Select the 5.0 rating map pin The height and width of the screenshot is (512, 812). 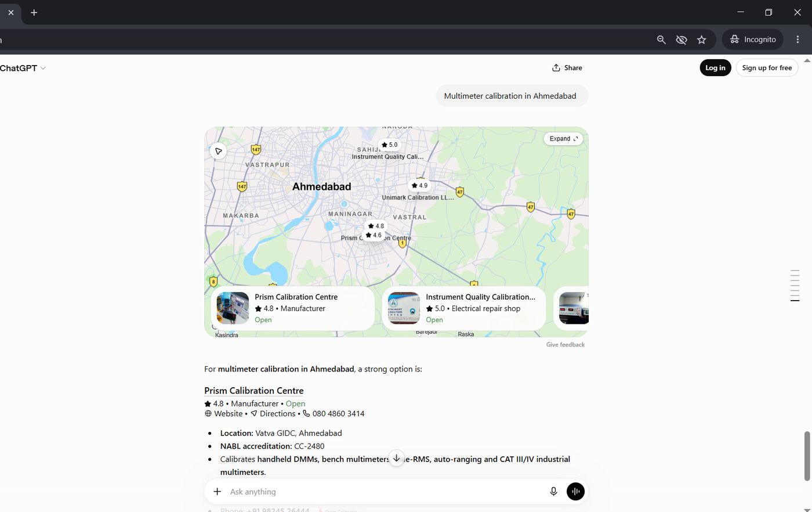[x=390, y=145]
